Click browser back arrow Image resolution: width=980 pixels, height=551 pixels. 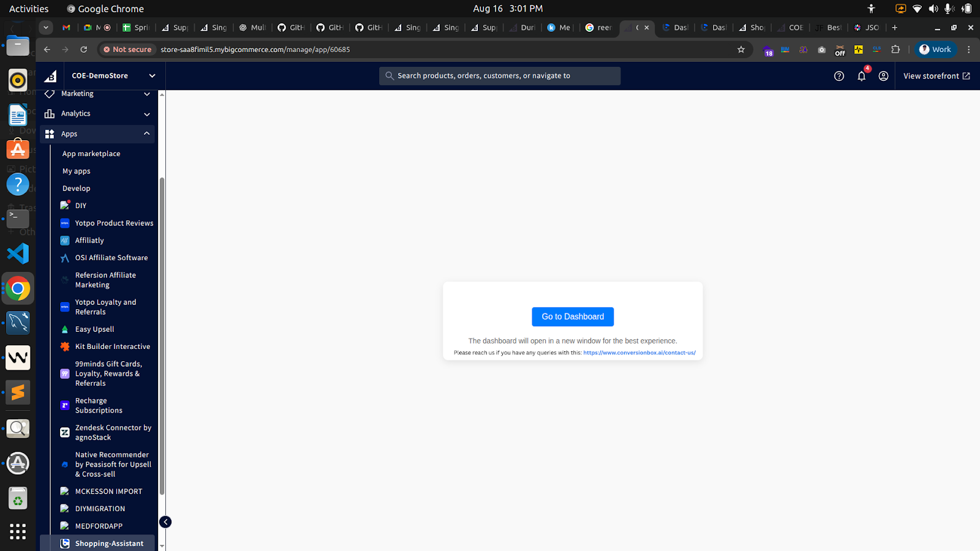47,50
